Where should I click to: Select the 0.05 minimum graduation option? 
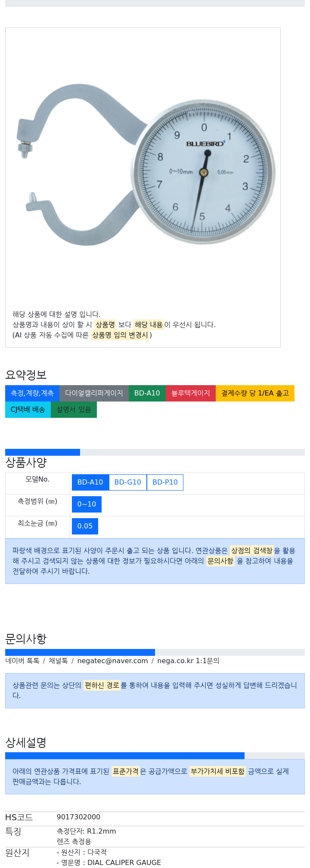pos(85,526)
